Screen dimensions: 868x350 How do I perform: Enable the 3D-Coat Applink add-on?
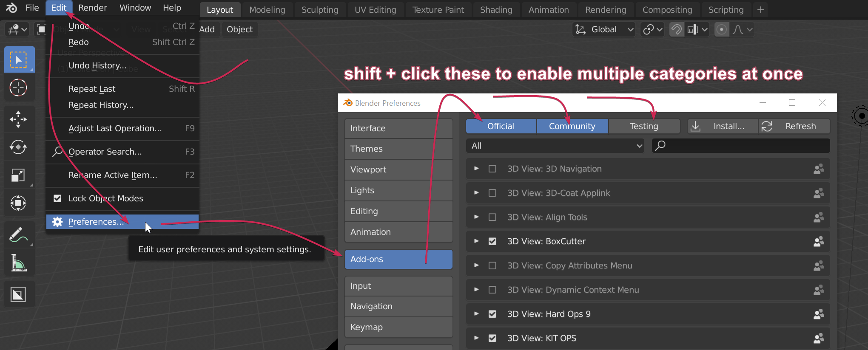tap(492, 193)
